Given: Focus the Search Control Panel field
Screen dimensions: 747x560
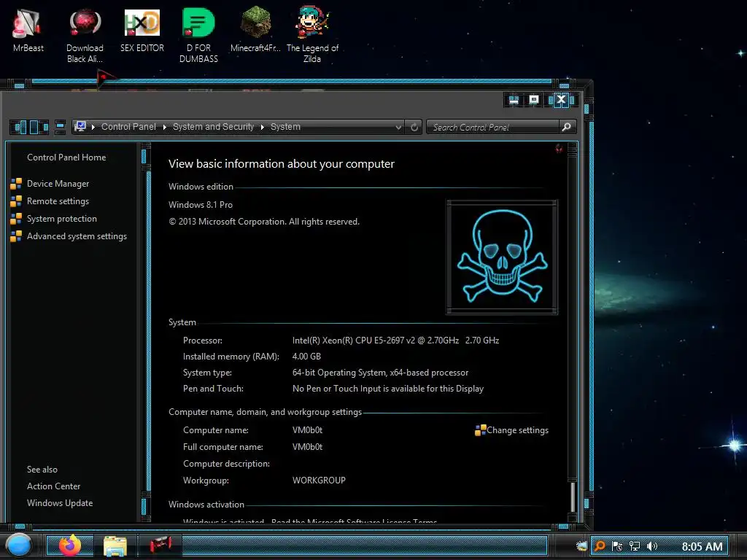Looking at the screenshot, I should click(x=492, y=127).
